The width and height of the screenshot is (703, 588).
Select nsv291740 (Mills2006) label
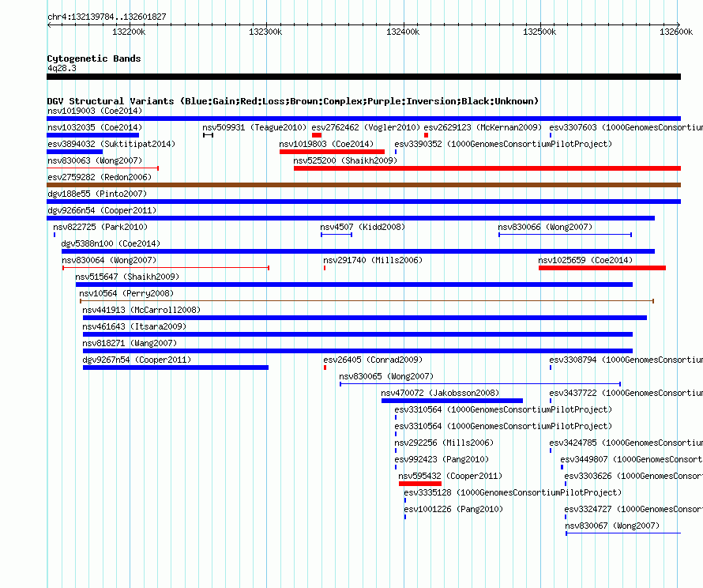tap(373, 260)
